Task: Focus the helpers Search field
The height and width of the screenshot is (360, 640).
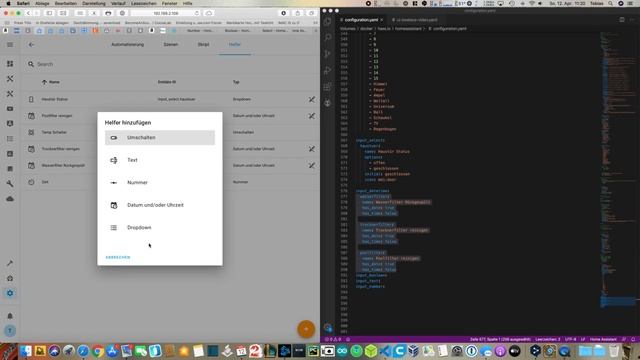Action: [x=171, y=64]
